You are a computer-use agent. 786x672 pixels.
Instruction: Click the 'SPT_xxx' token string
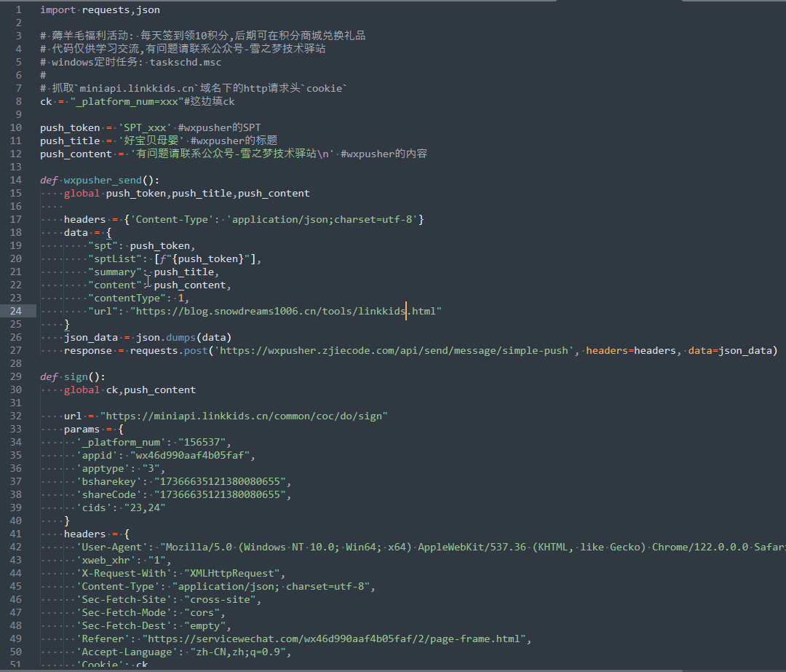(145, 127)
